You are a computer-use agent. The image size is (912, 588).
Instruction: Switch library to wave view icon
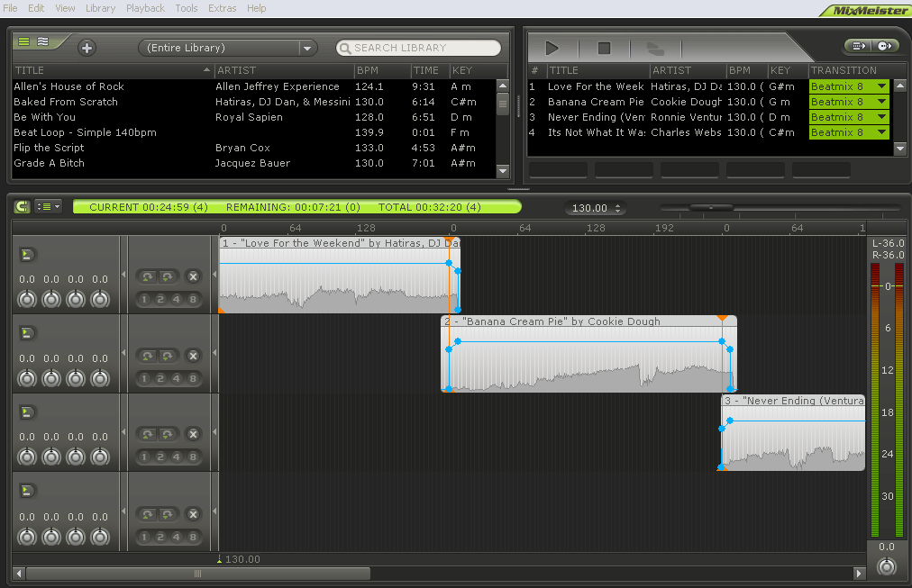point(43,41)
